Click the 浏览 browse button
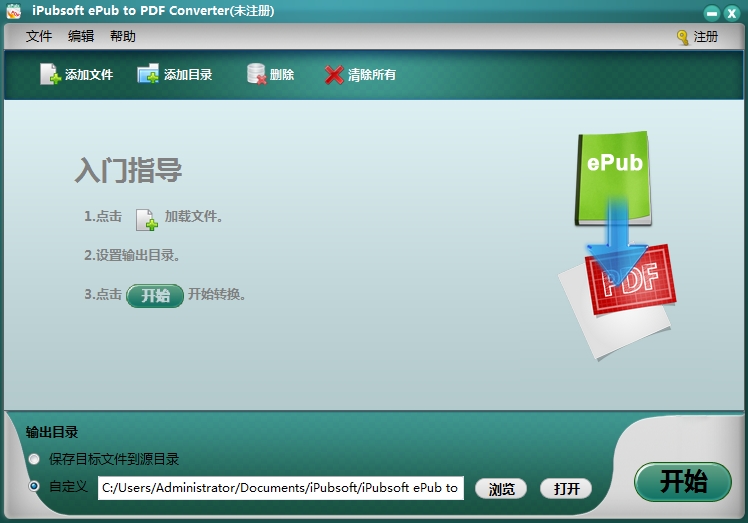748x523 pixels. pos(501,489)
